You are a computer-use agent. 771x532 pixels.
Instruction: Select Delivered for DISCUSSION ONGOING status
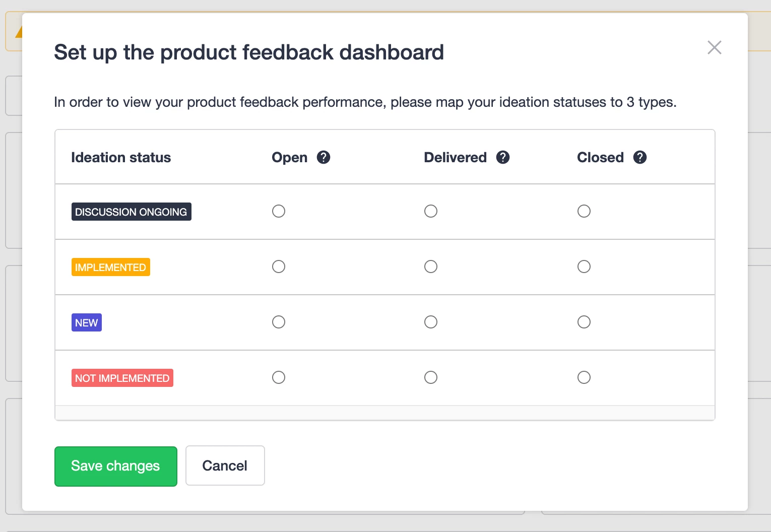pos(431,211)
